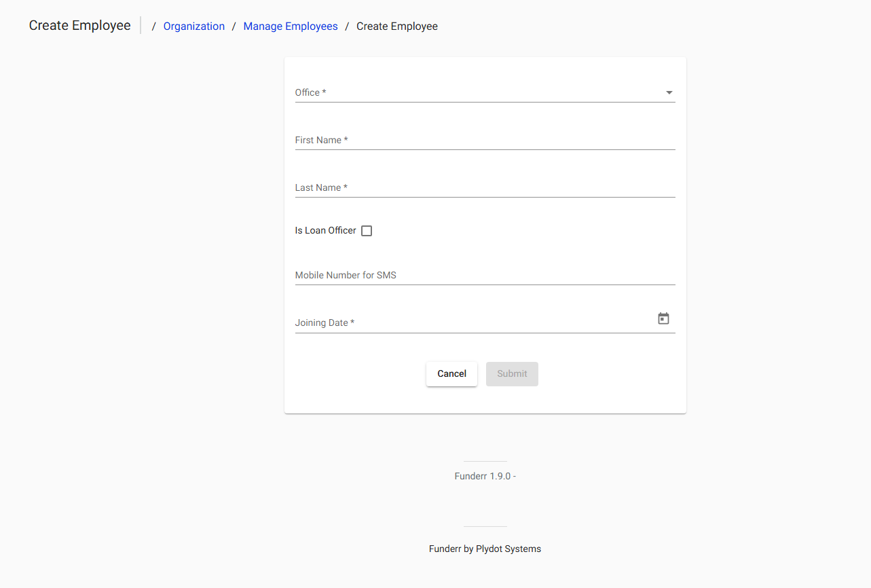Click the Create Employee page heading
This screenshot has width=871, height=588.
[79, 25]
